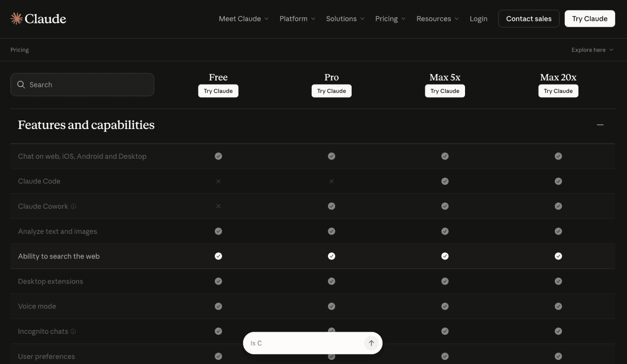Click Free checkmark for Voice mode

pyautogui.click(x=218, y=307)
